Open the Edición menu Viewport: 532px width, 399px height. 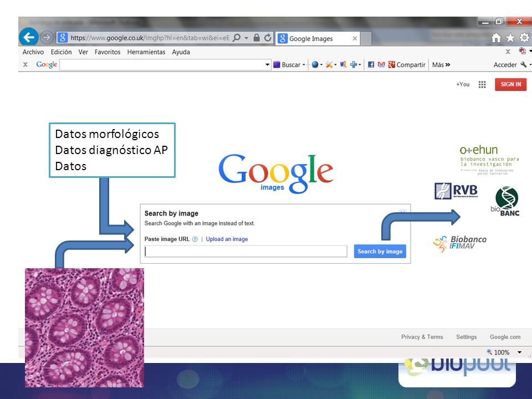point(61,52)
